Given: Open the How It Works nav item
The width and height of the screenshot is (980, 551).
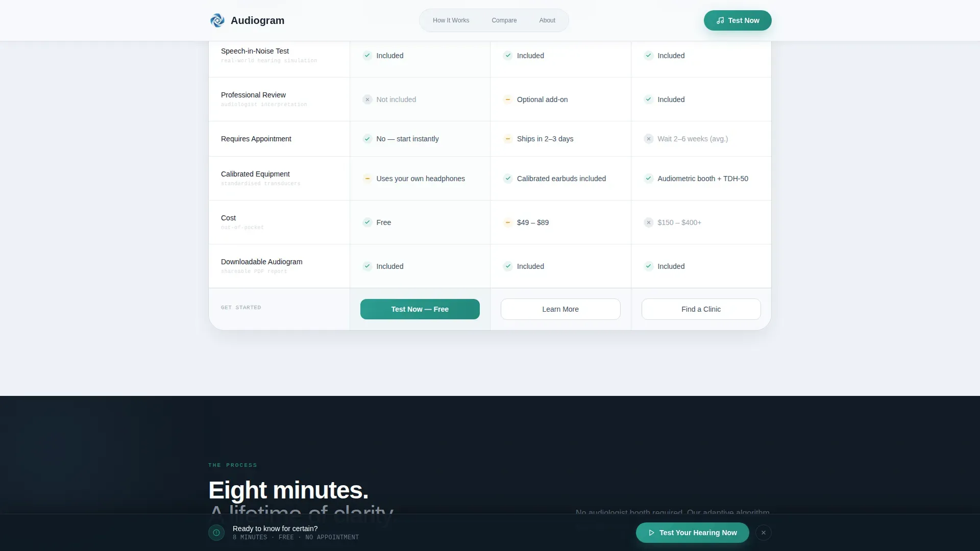Looking at the screenshot, I should pos(451,20).
